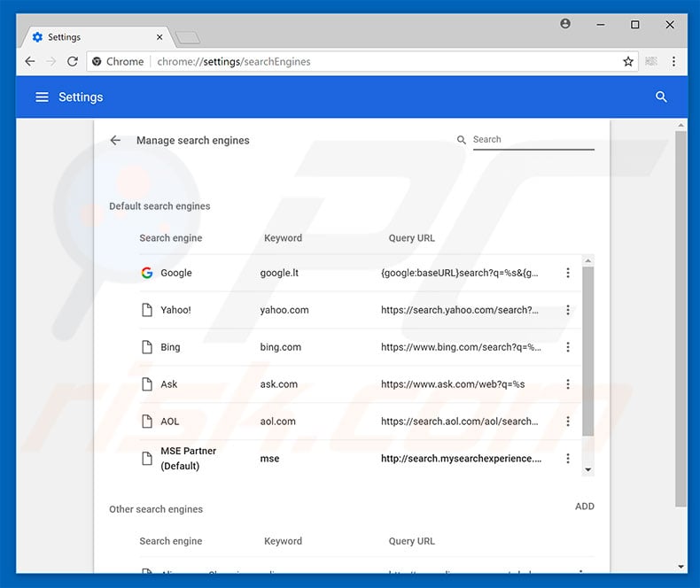The height and width of the screenshot is (588, 700).
Task: Open the Chrome three-dot menu
Action: tap(673, 61)
